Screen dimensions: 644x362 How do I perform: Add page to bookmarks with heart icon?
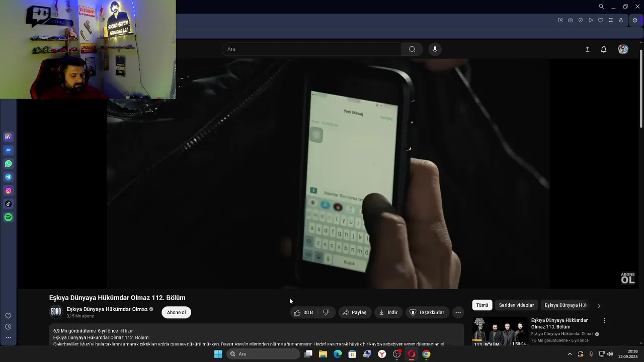coord(601,20)
